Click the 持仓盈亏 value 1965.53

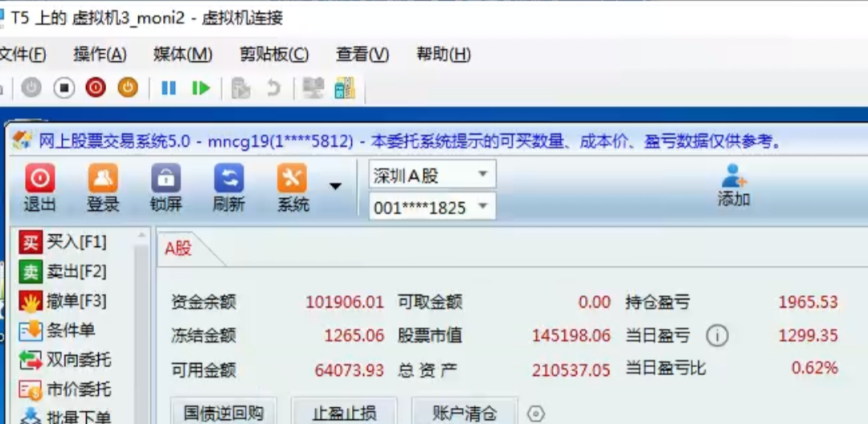pyautogui.click(x=809, y=302)
